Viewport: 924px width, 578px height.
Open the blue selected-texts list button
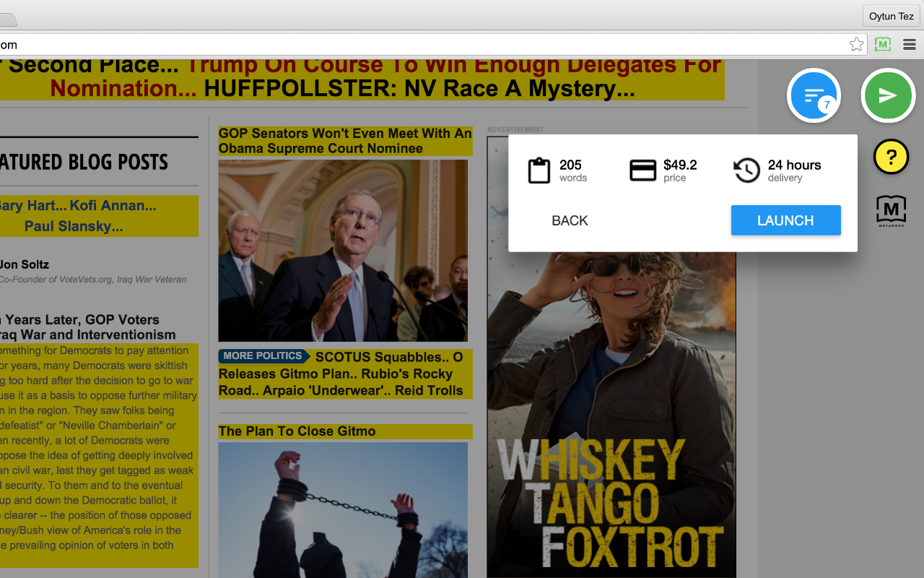[814, 95]
